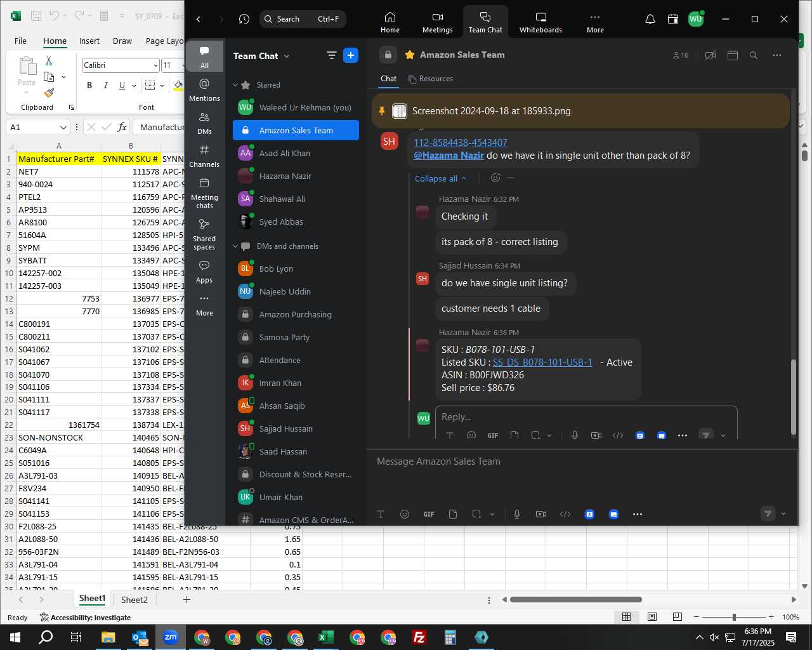
Task: Toggle star on Amazon Sales Team channel
Action: (410, 55)
